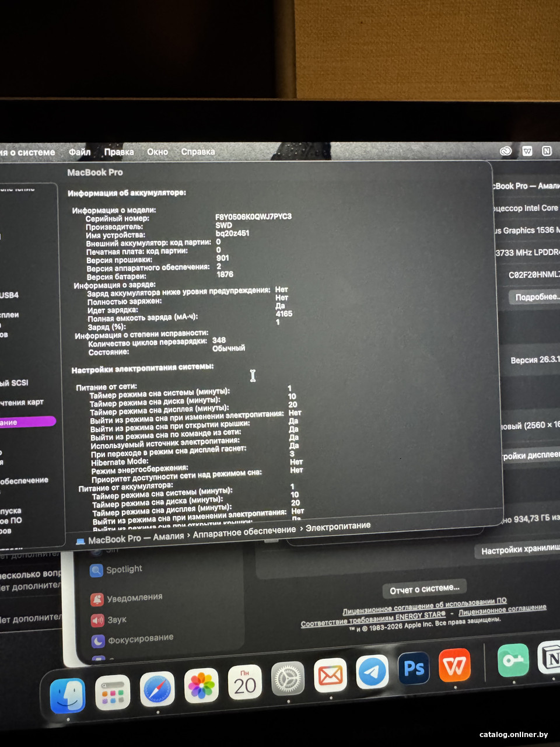Launch Telegram from the Dock
The width and height of the screenshot is (560, 747).
click(372, 672)
